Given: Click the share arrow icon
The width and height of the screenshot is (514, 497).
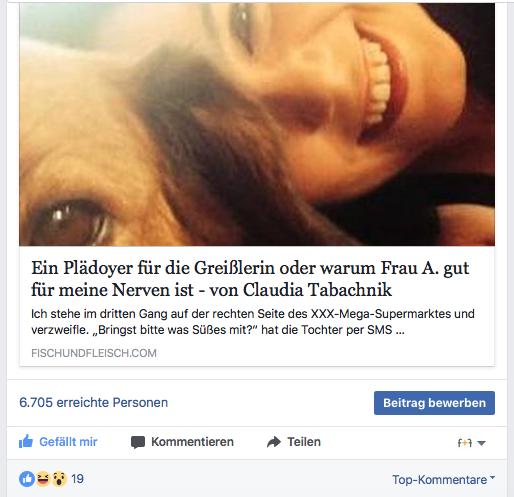Looking at the screenshot, I should pos(274,442).
